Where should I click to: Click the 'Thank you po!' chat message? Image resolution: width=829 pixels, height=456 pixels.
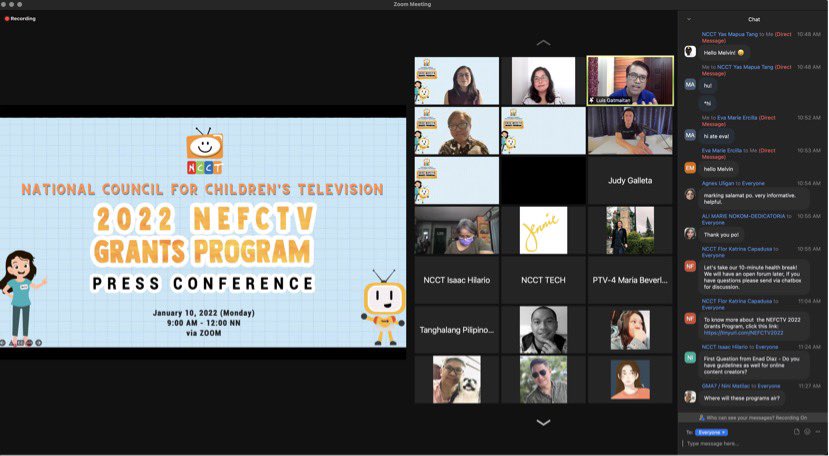[721, 235]
